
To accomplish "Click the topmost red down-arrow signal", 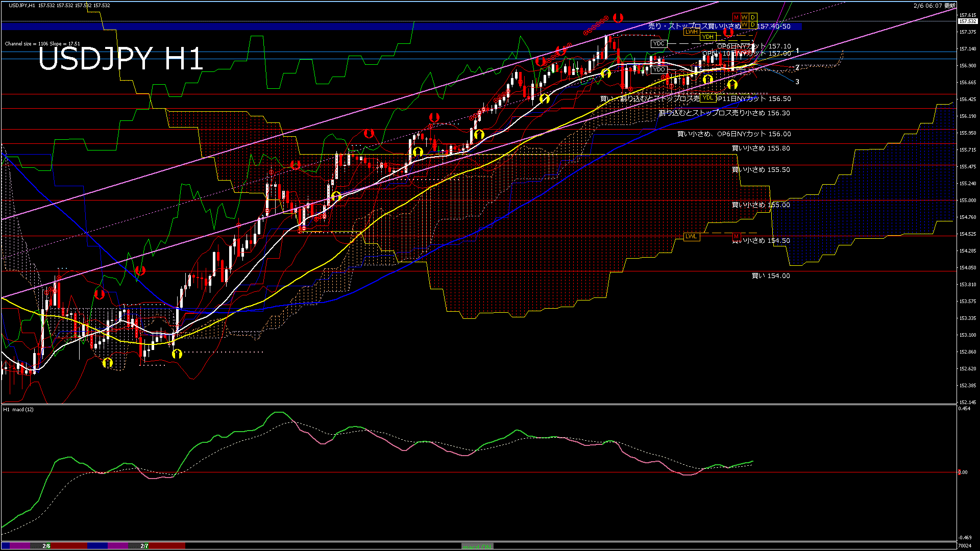I will point(618,18).
